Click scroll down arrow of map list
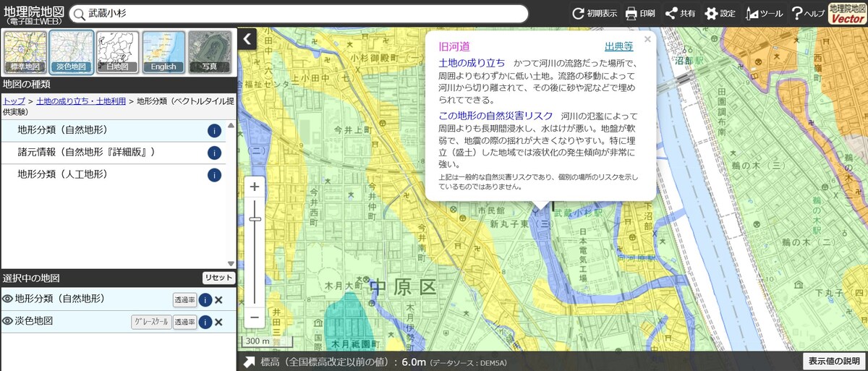Image resolution: width=868 pixels, height=371 pixels. pyautogui.click(x=231, y=264)
